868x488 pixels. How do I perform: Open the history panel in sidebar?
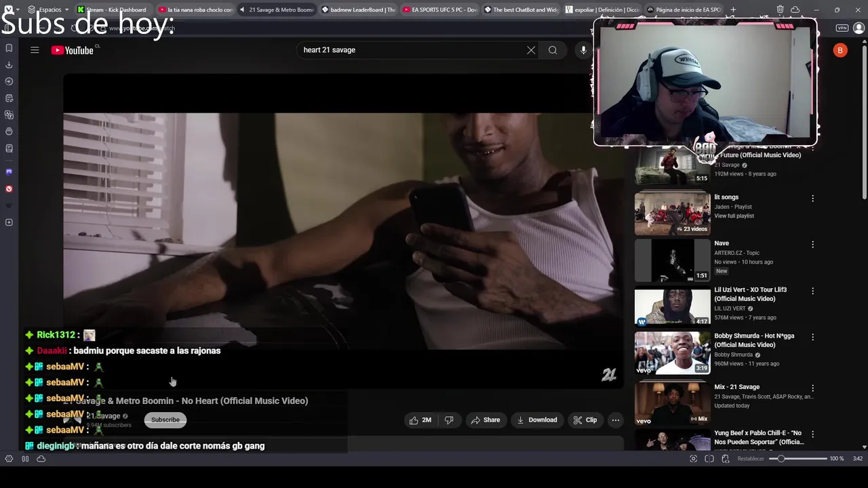coord(9,81)
